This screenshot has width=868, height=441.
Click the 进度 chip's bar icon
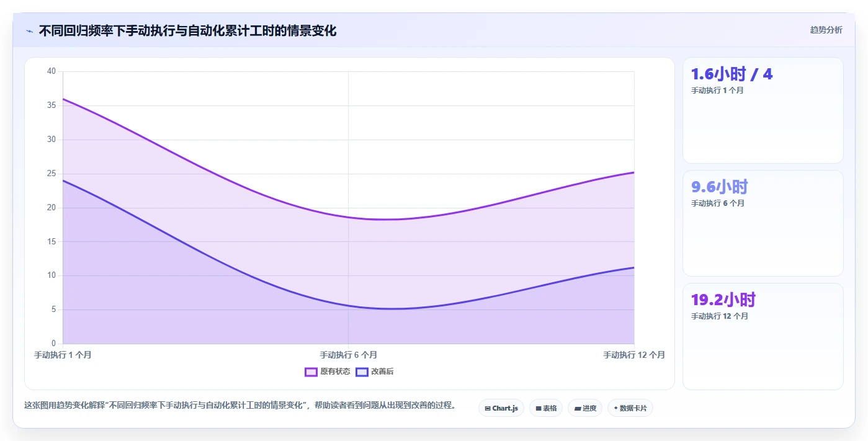(x=578, y=408)
